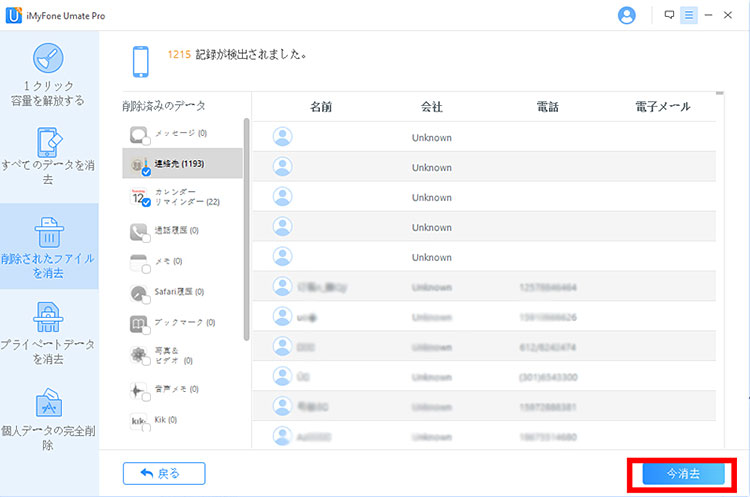This screenshot has height=497, width=750.
Task: Toggle the 写真&ビデオ (0) checkbox
Action: 146,362
